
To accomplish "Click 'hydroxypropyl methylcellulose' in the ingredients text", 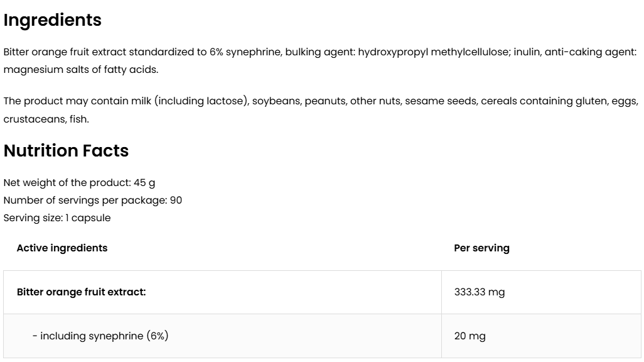I will click(x=433, y=52).
